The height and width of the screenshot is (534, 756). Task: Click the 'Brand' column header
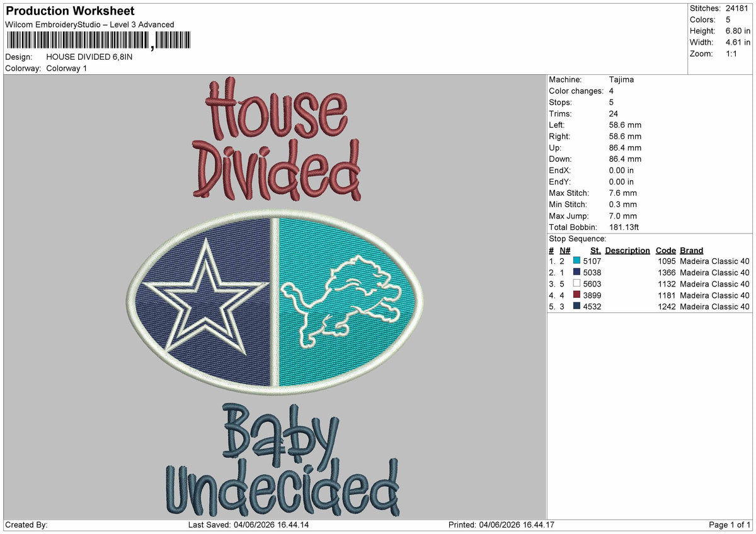point(692,251)
